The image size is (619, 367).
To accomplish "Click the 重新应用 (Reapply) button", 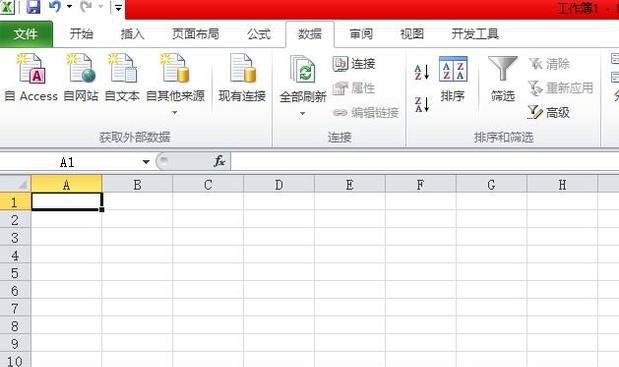I will pyautogui.click(x=560, y=88).
